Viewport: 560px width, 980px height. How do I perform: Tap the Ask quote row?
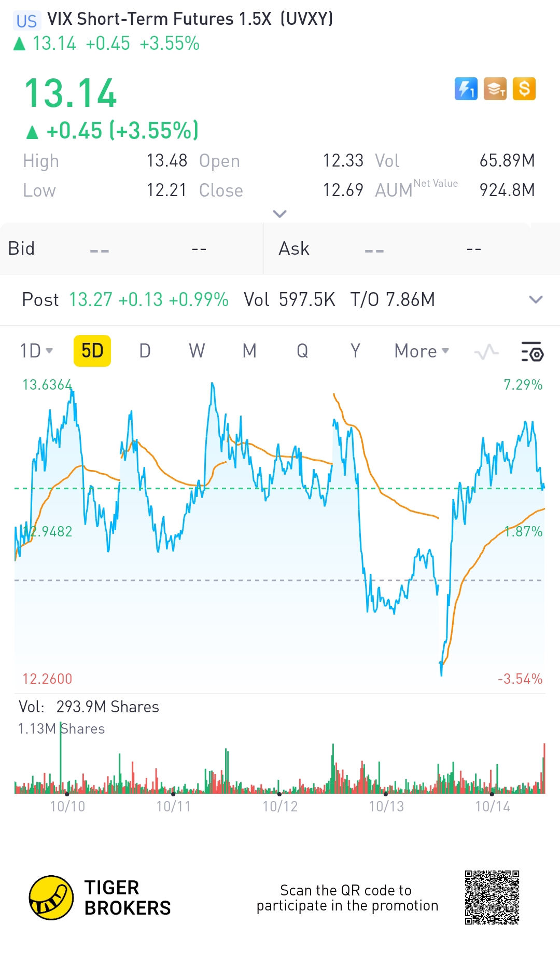pyautogui.click(x=412, y=249)
